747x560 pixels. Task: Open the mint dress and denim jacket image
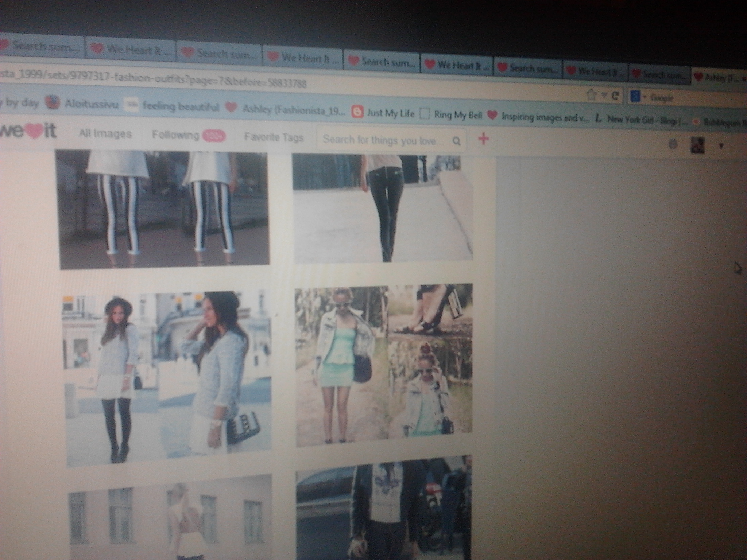pyautogui.click(x=384, y=365)
